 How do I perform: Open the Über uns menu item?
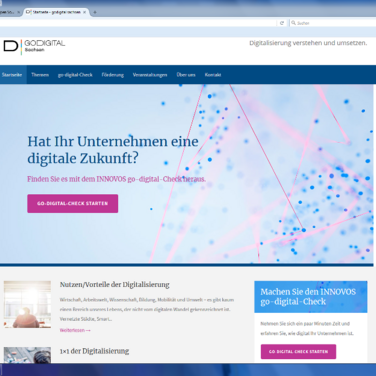click(186, 75)
